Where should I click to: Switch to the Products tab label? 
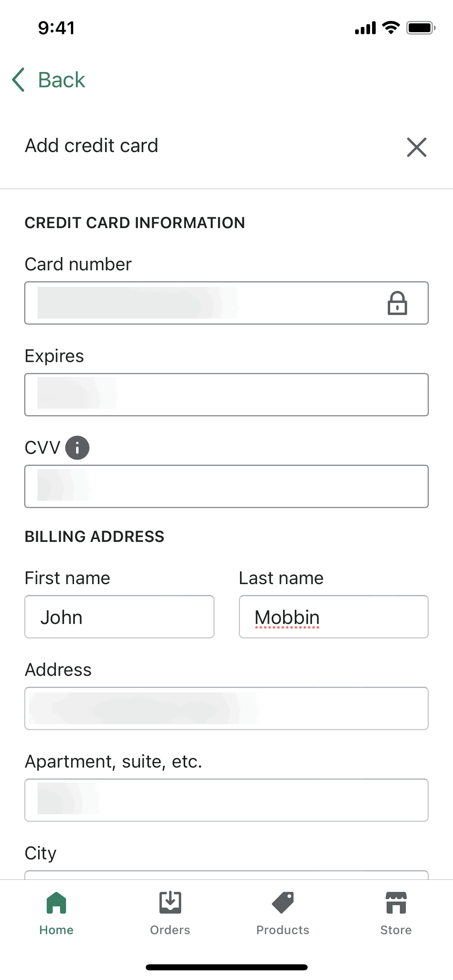click(283, 930)
